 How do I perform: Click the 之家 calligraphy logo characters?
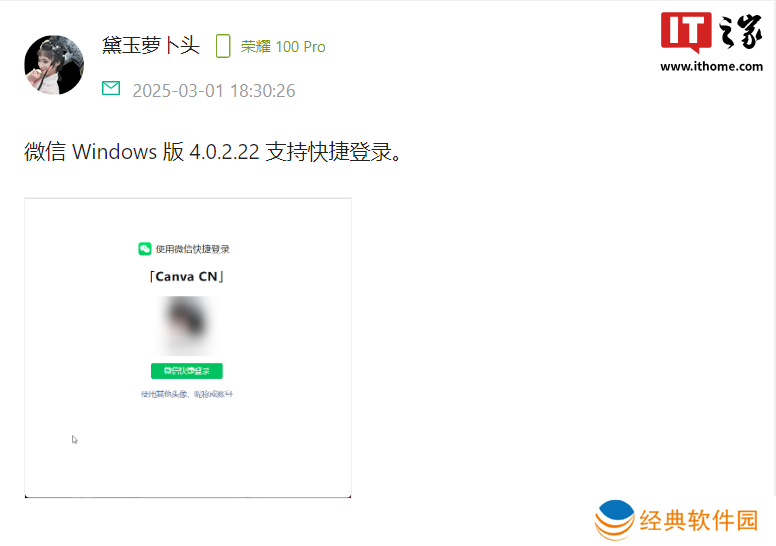(740, 32)
